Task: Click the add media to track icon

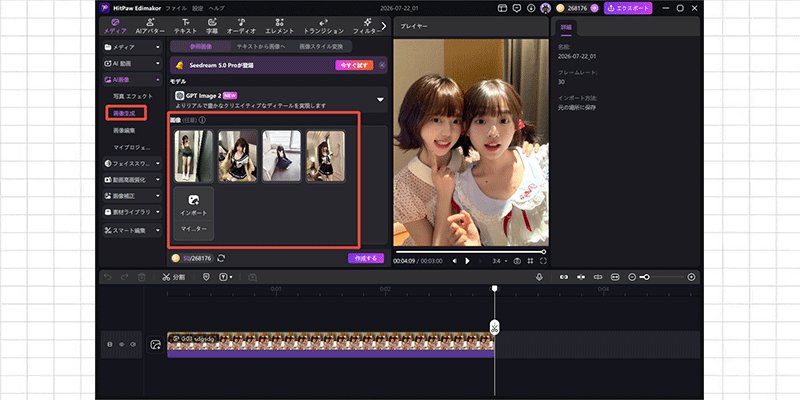Action: (155, 345)
